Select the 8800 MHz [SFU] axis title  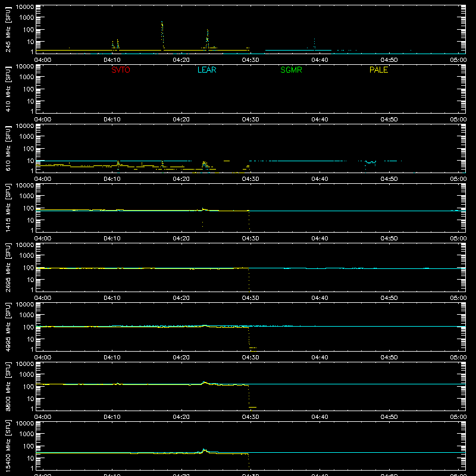[8, 386]
